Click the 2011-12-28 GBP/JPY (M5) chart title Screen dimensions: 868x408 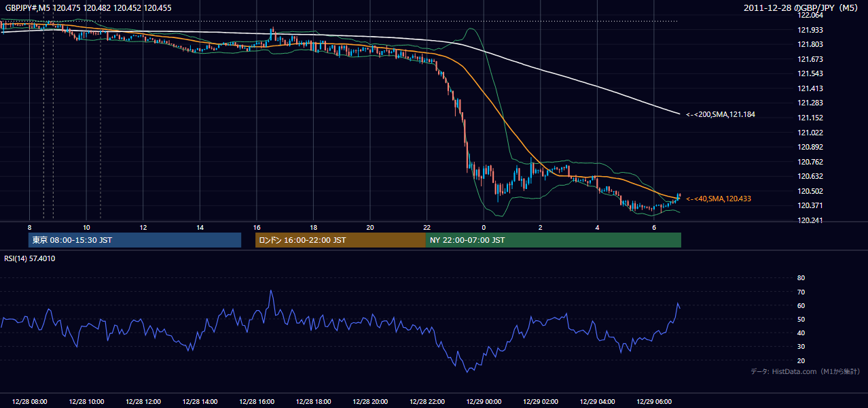tap(802, 7)
